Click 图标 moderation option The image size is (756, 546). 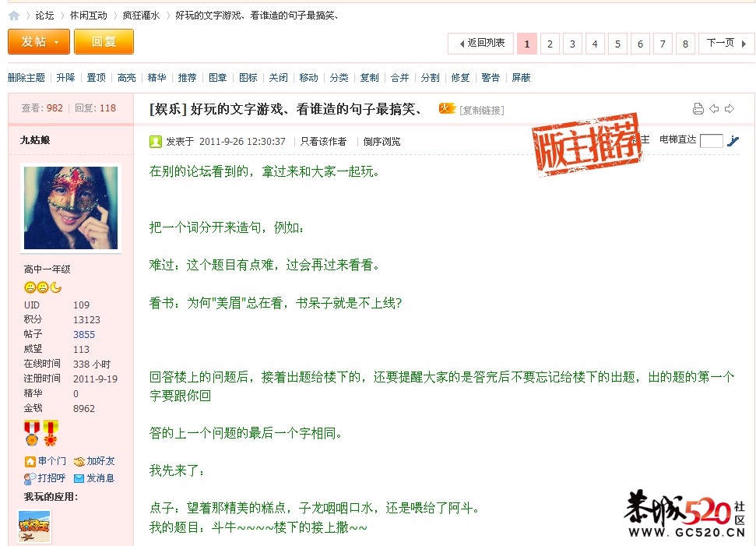tap(248, 78)
